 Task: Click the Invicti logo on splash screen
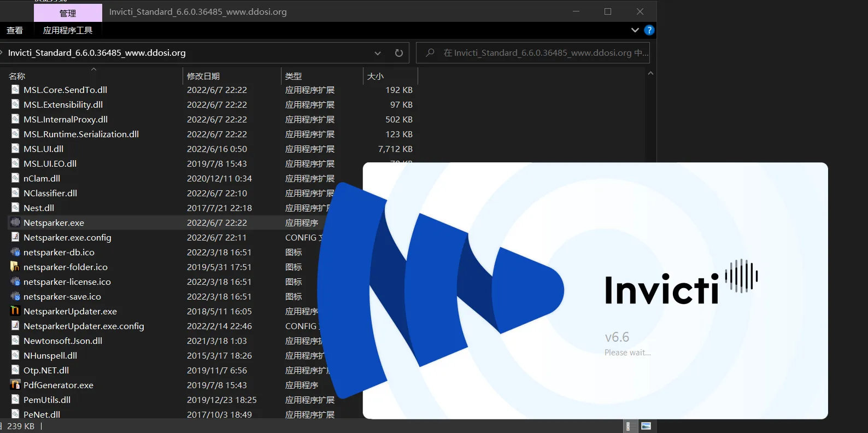tap(681, 283)
